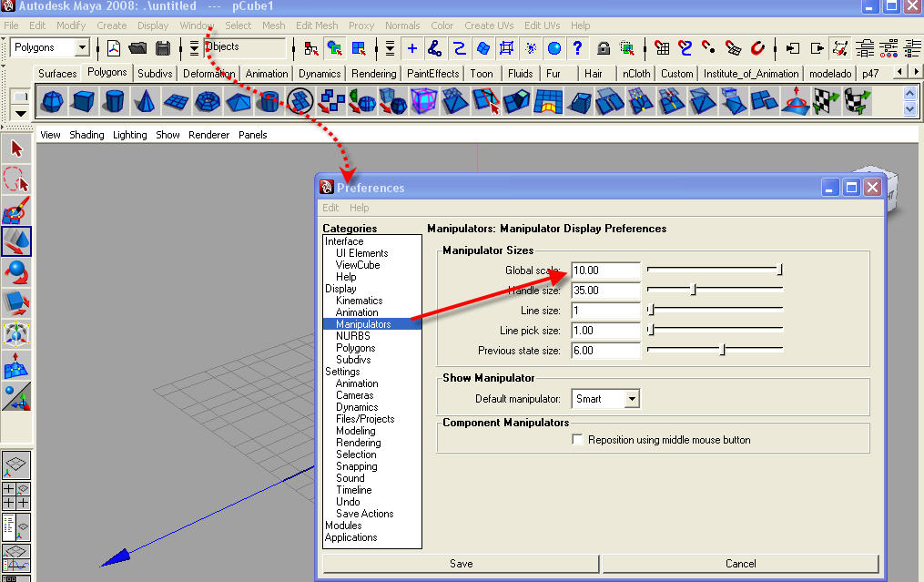Click the Open Scene folder icon
924x582 pixels.
(137, 48)
